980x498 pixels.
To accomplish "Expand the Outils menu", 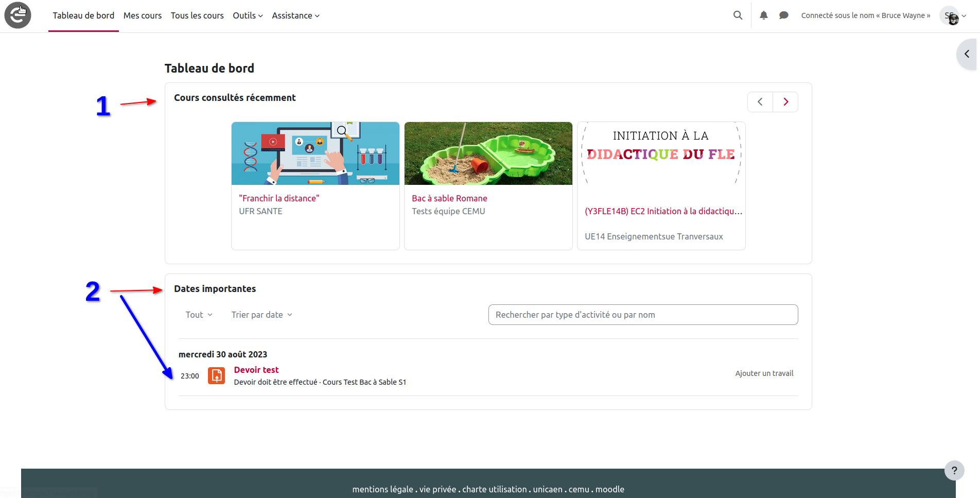I will 248,15.
